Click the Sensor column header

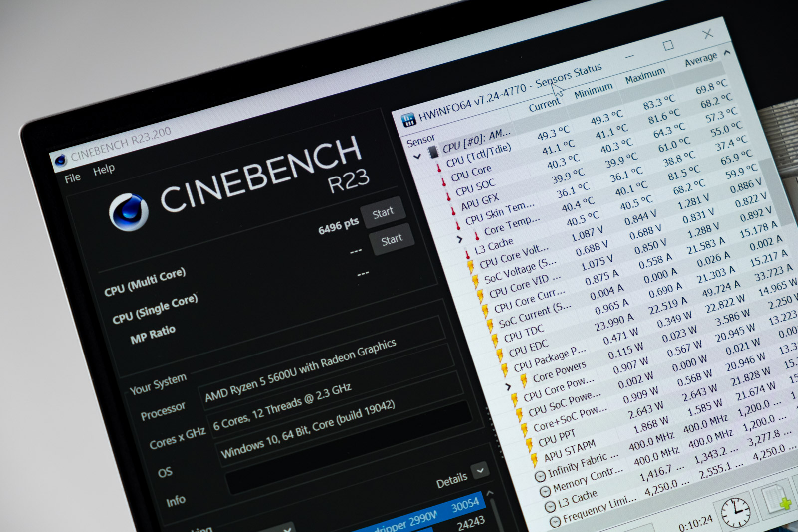[x=421, y=141]
